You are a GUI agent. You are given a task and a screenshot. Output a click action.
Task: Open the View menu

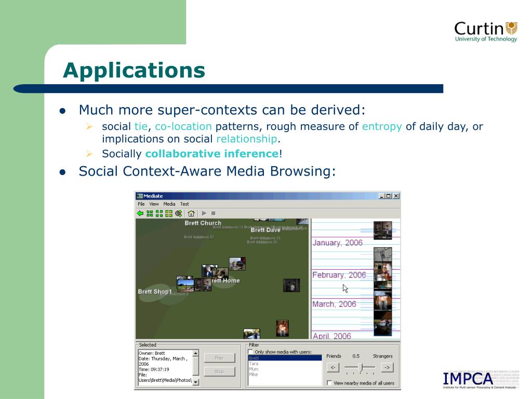click(154, 204)
